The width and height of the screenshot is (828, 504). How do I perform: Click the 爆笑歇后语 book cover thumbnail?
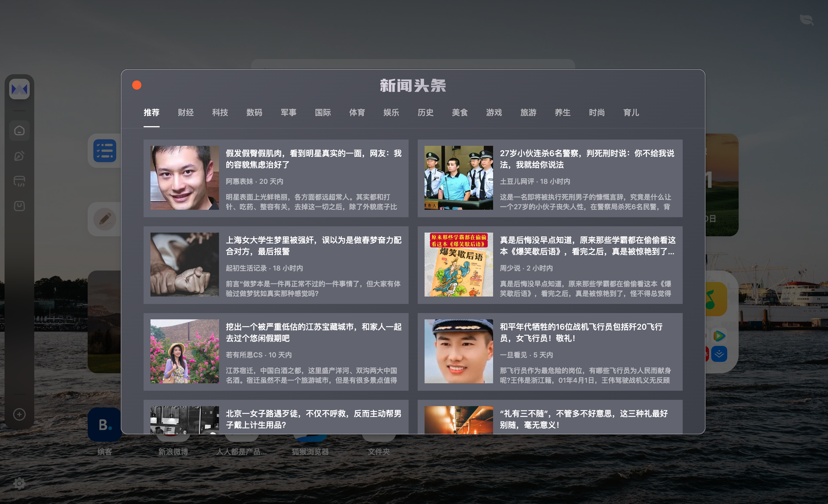click(x=458, y=265)
